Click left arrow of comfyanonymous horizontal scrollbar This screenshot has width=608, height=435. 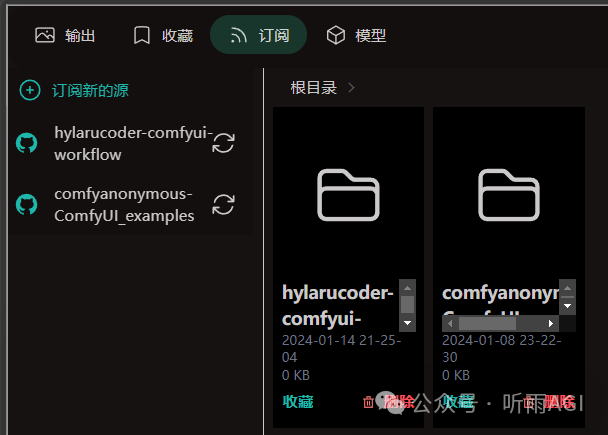(x=450, y=323)
